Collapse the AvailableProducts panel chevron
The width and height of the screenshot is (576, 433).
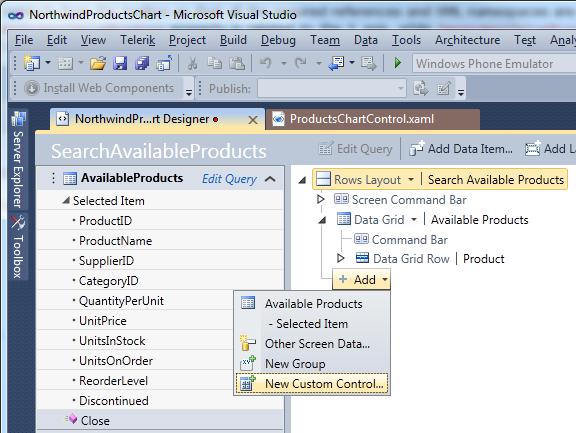click(270, 179)
